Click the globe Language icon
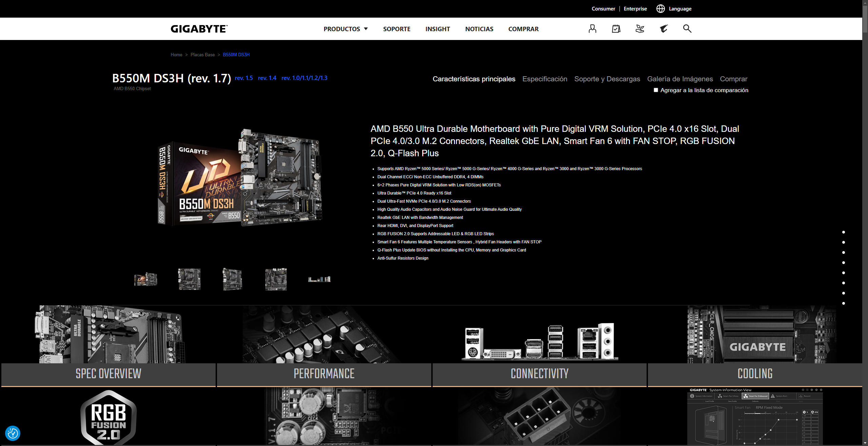 coord(660,9)
